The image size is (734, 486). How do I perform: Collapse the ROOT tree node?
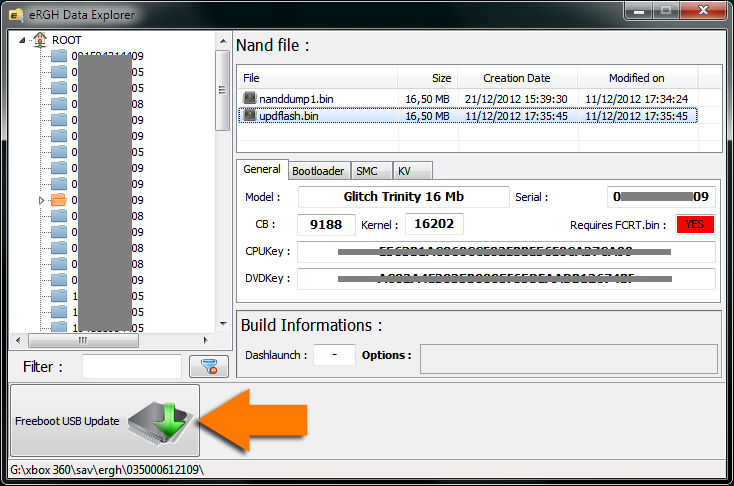[24, 40]
